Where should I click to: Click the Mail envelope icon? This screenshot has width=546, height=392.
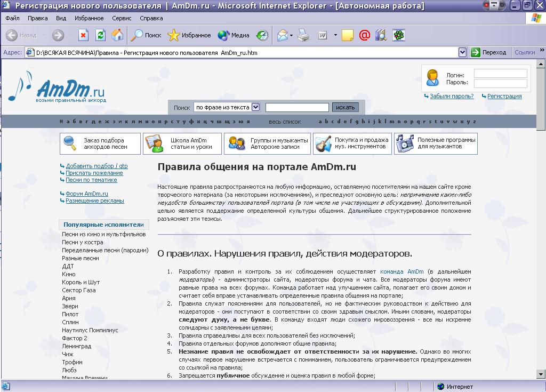tap(283, 35)
